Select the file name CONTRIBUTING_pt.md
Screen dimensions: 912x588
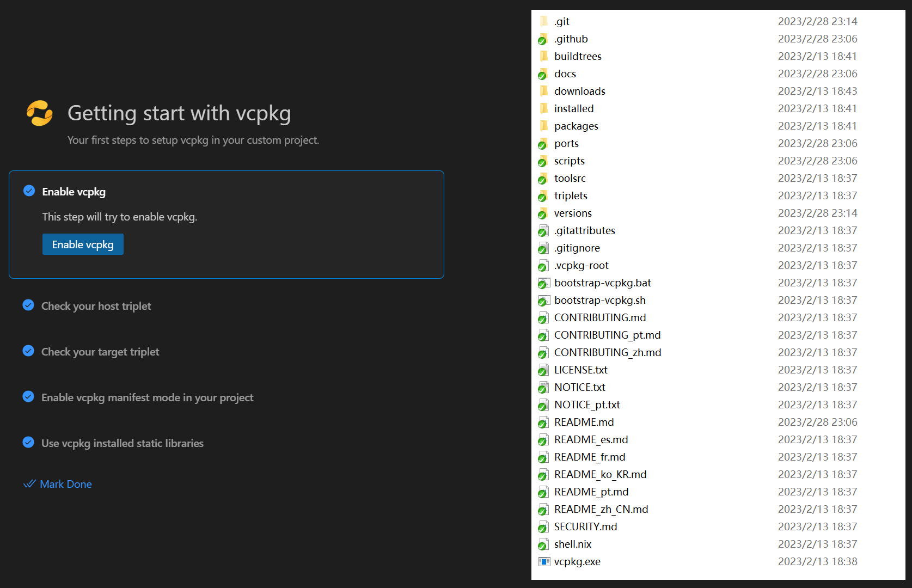coord(608,335)
